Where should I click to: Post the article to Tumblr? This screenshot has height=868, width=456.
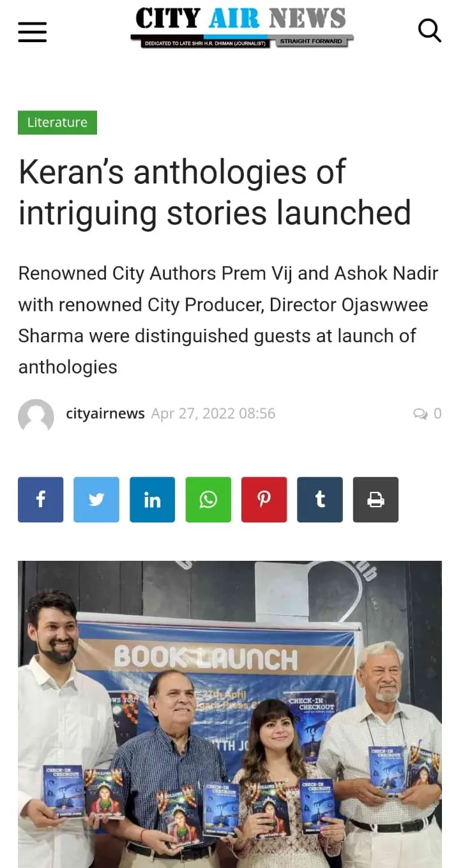(320, 499)
